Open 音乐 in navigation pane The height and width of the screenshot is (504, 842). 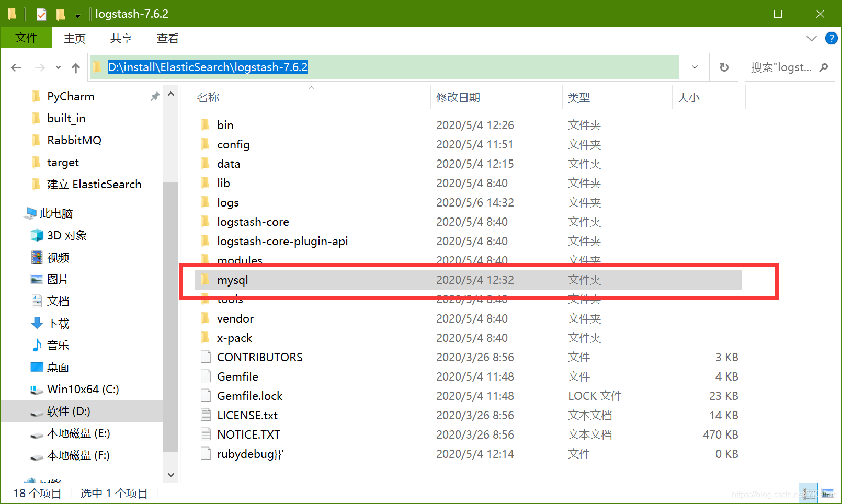click(x=58, y=345)
